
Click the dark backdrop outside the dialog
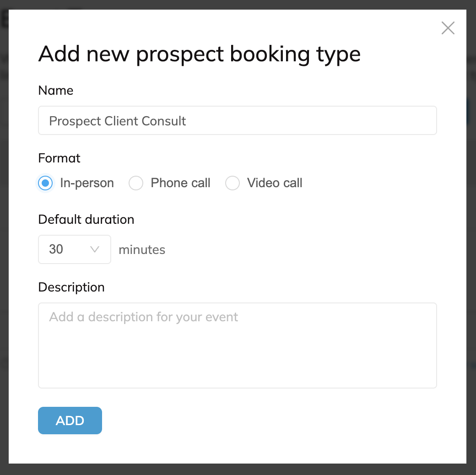point(238,470)
